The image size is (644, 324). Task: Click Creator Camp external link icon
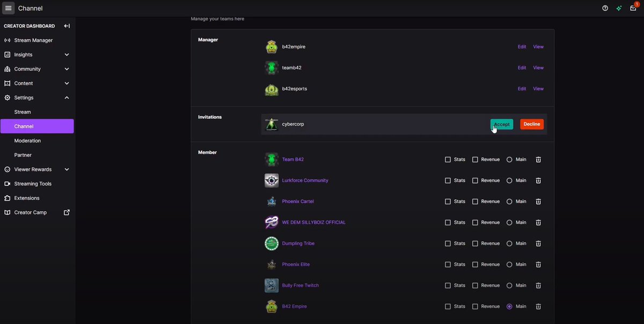67,212
